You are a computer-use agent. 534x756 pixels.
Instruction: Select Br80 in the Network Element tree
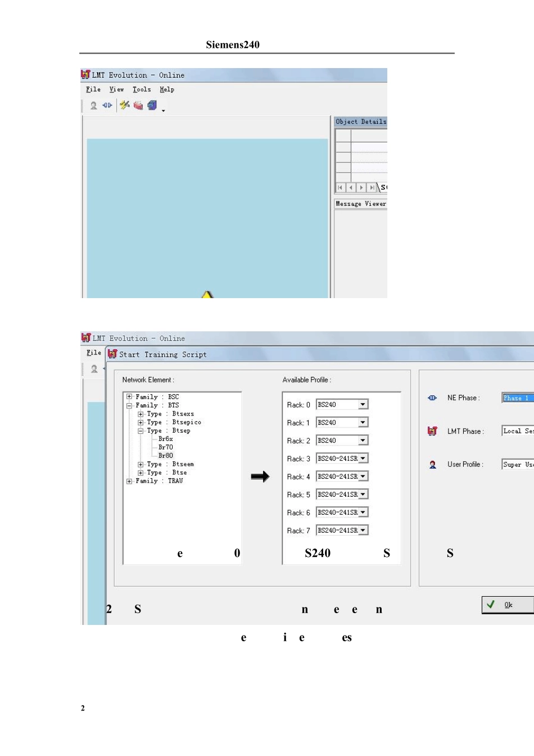click(166, 456)
